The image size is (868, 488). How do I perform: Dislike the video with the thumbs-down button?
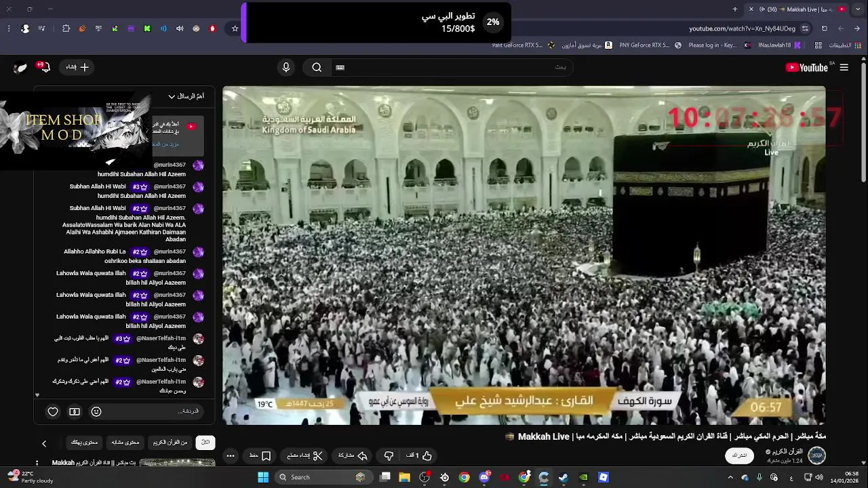click(x=389, y=455)
